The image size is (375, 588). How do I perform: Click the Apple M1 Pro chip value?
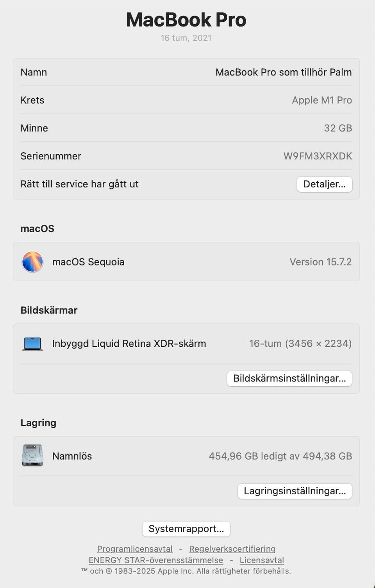pos(322,100)
